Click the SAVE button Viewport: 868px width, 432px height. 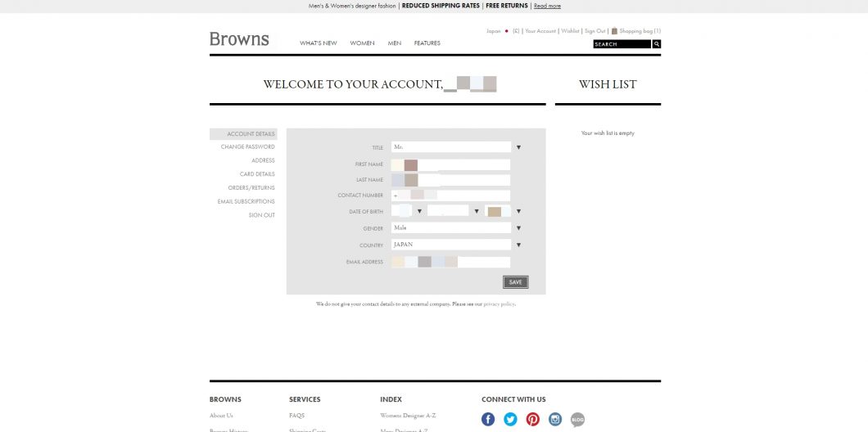tap(515, 282)
